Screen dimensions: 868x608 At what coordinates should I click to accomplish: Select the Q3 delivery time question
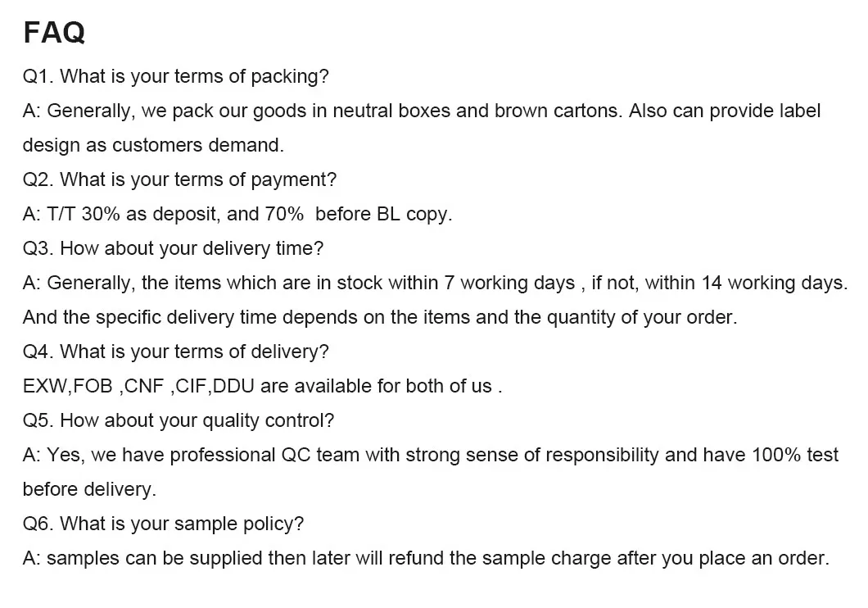(173, 248)
